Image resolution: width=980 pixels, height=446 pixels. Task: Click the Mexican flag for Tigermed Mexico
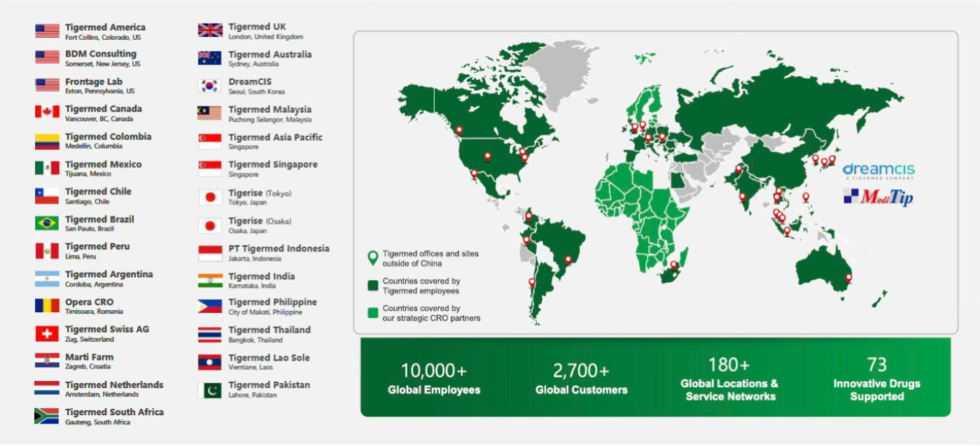point(47,168)
